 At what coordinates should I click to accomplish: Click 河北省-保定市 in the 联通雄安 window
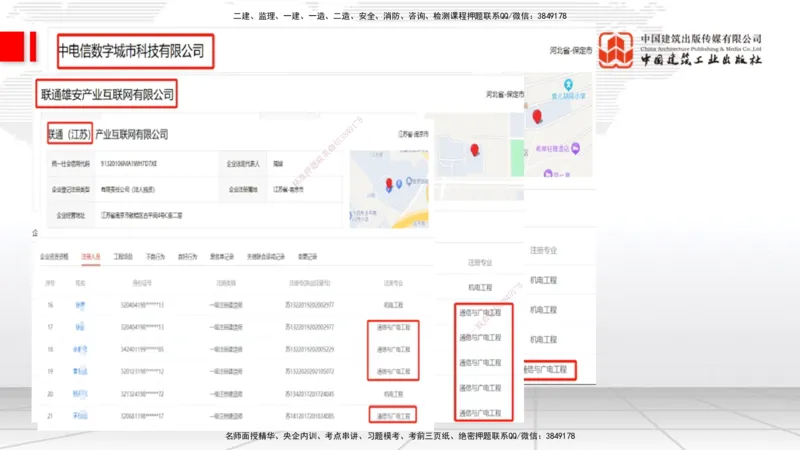coord(505,94)
